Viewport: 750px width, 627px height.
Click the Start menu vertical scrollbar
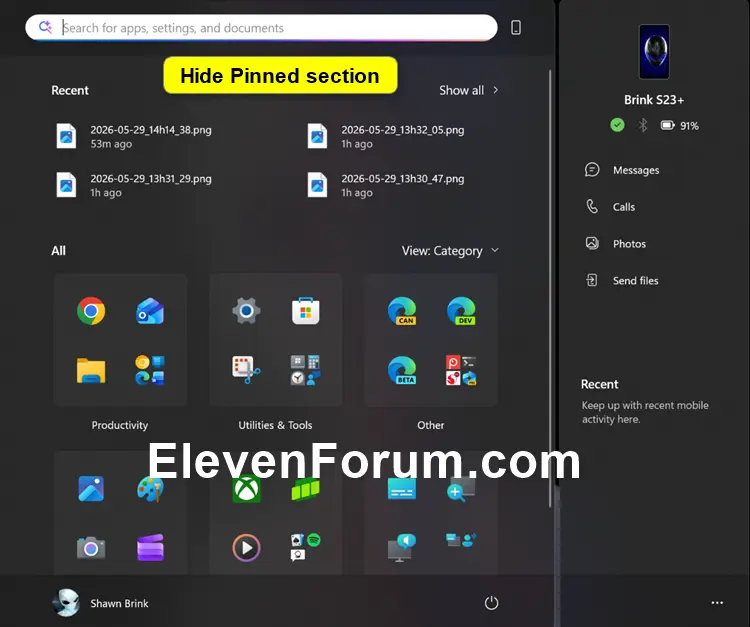coord(550,288)
